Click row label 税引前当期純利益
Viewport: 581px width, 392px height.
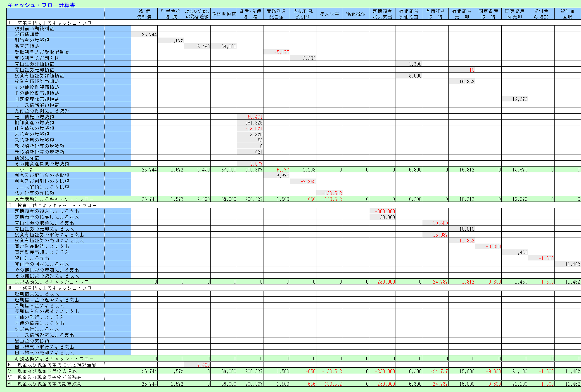click(34, 28)
